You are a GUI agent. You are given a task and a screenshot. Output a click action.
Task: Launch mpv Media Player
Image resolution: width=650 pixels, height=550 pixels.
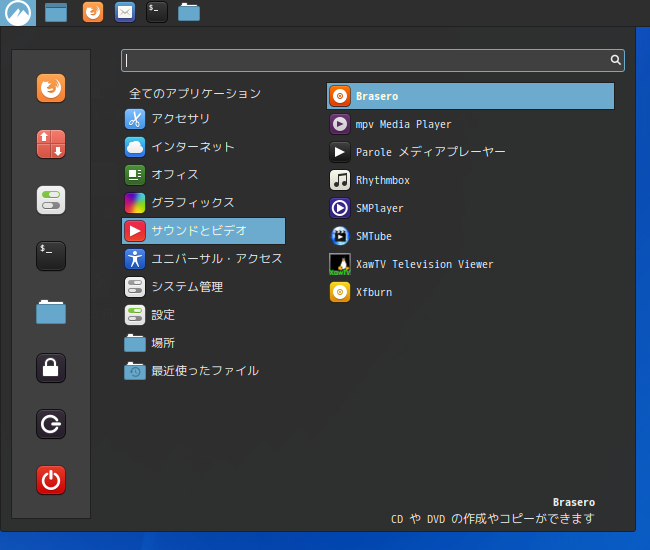pyautogui.click(x=471, y=124)
